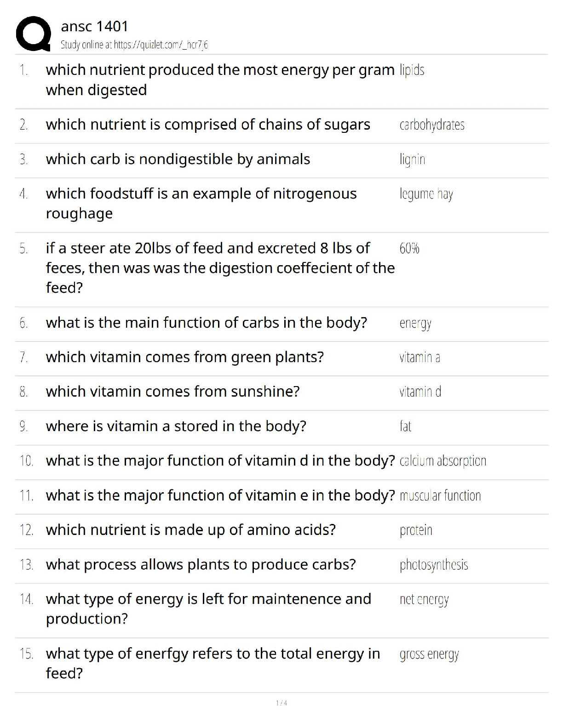Select the answer "legume hay"
The image size is (563, 728).
tap(426, 194)
